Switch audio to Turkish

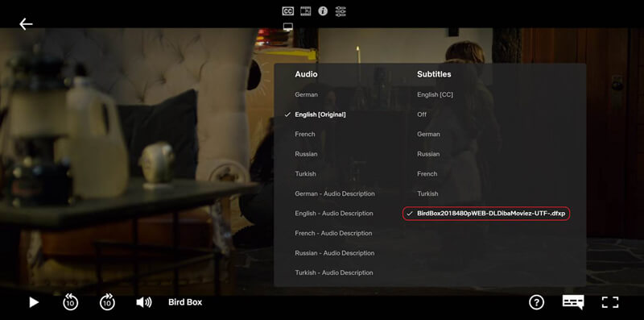point(305,173)
